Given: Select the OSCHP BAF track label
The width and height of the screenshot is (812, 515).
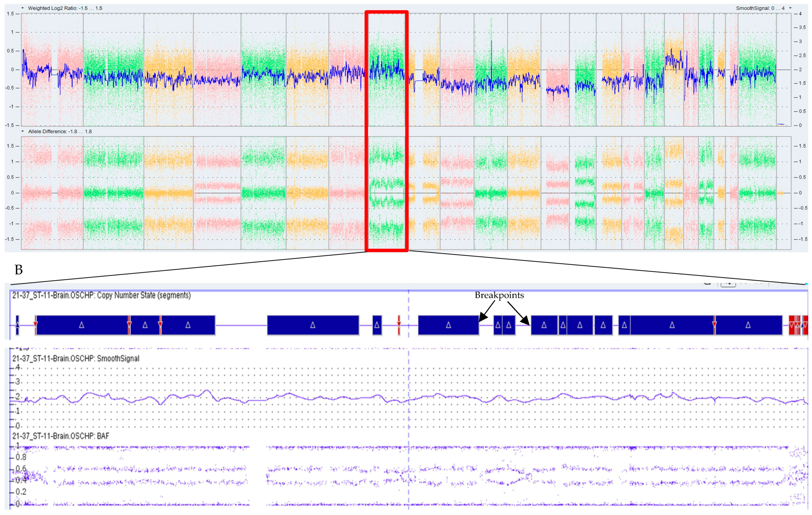Looking at the screenshot, I should tap(60, 436).
